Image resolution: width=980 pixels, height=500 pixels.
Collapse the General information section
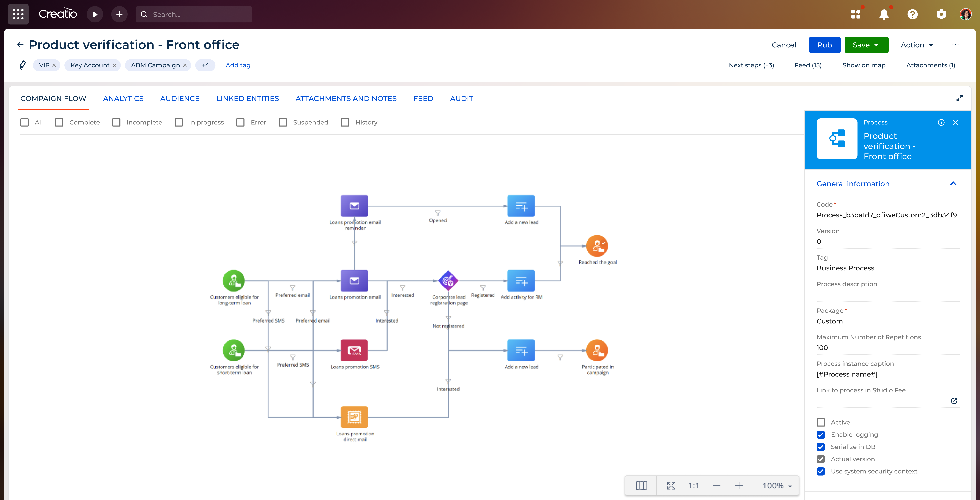click(x=953, y=184)
